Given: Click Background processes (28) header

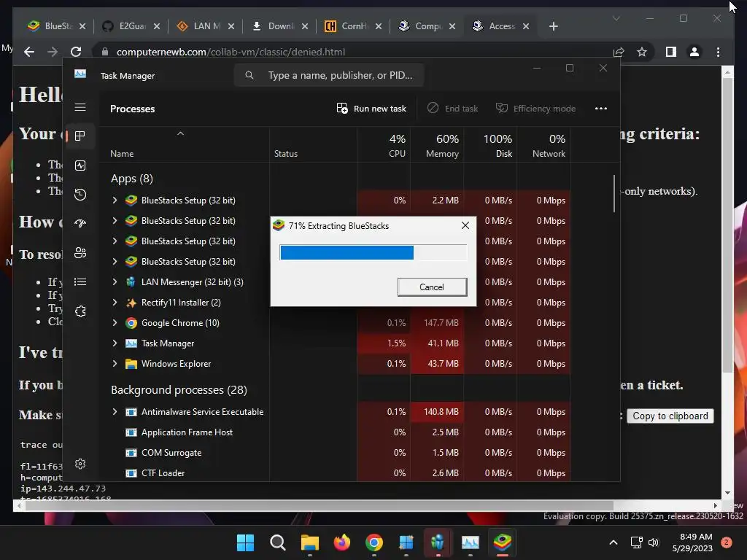Looking at the screenshot, I should point(179,390).
